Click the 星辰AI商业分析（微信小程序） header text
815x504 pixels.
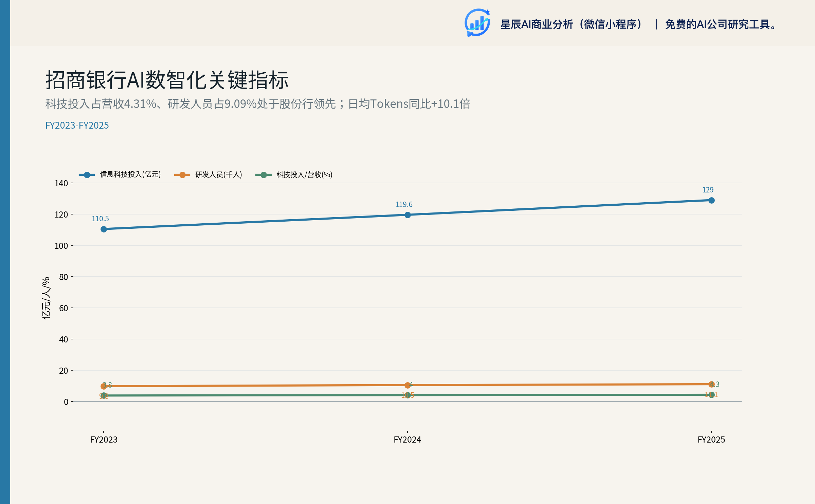(x=572, y=24)
